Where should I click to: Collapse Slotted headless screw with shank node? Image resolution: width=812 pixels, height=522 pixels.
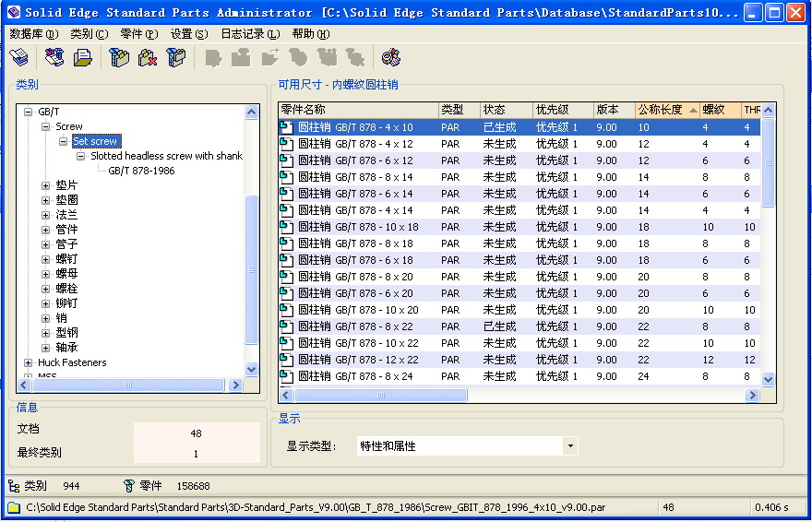pos(81,156)
